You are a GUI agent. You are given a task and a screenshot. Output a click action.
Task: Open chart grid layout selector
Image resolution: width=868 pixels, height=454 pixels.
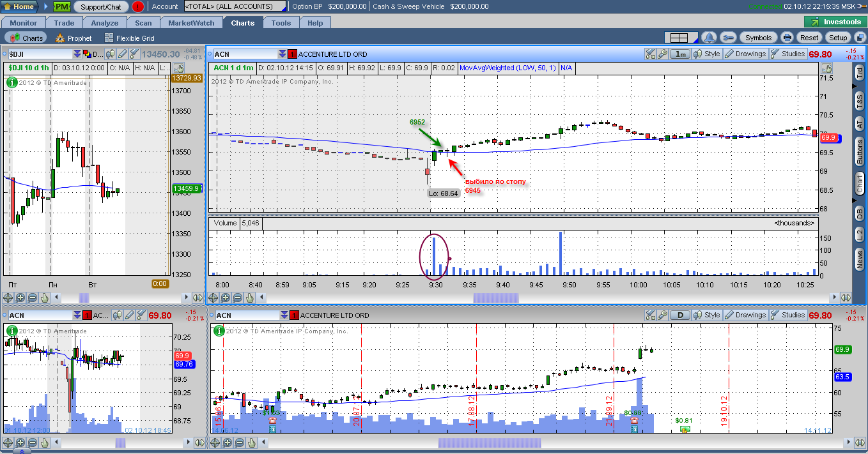[x=680, y=38]
